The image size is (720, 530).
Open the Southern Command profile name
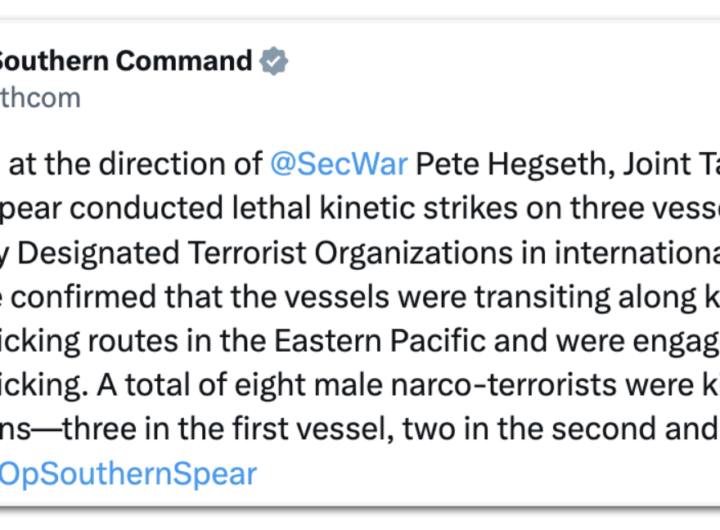pos(125,61)
